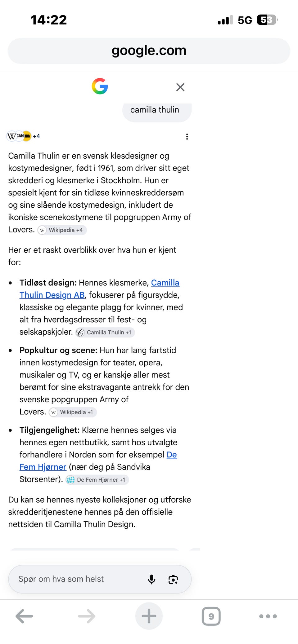Tap the forward navigation arrow

click(87, 616)
